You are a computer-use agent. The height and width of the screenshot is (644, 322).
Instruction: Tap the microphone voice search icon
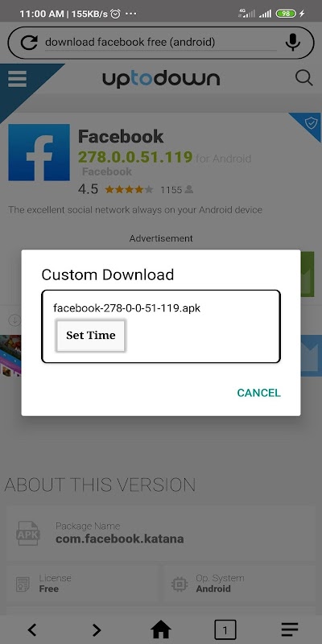(293, 43)
